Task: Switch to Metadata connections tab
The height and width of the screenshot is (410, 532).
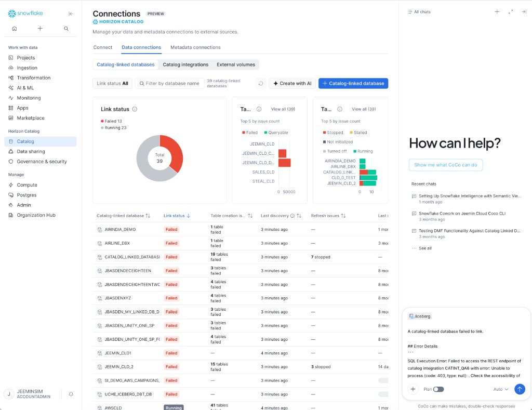Action: point(195,47)
